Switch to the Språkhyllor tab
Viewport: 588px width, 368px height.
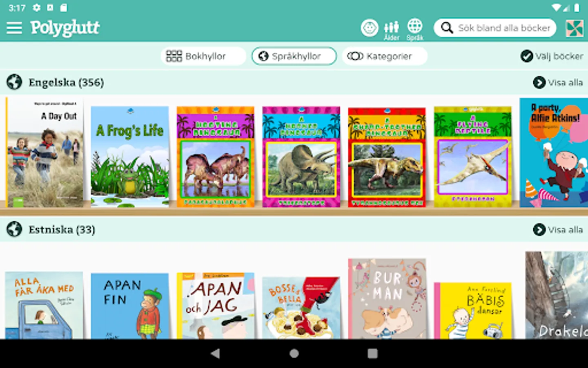pyautogui.click(x=294, y=56)
